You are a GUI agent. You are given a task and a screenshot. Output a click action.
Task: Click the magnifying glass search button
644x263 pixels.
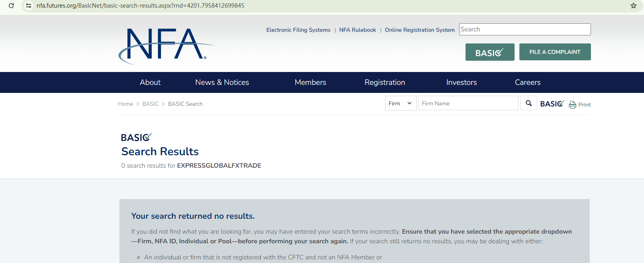[x=529, y=103]
